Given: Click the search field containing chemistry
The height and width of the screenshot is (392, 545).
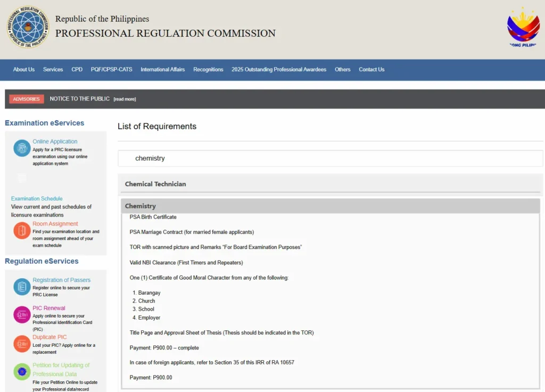Looking at the screenshot, I should [x=330, y=159].
